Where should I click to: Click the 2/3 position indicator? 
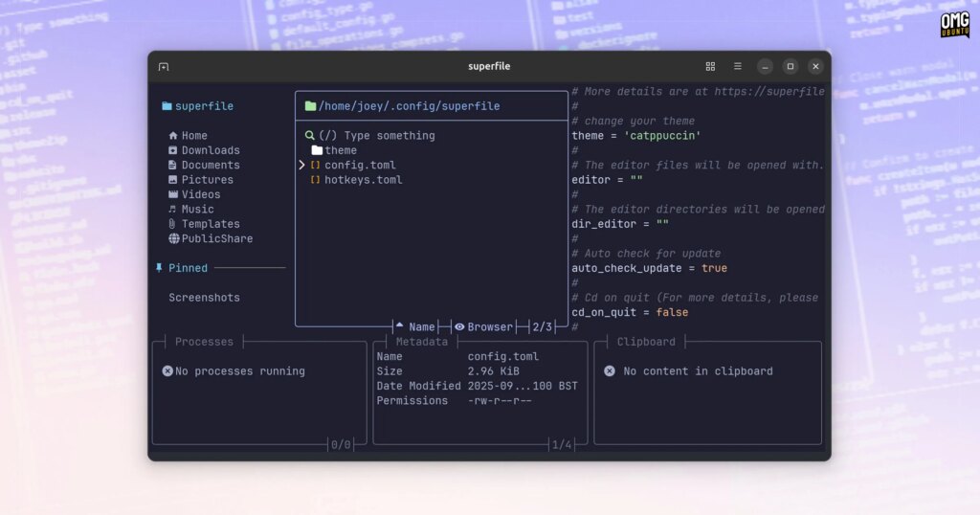point(543,326)
